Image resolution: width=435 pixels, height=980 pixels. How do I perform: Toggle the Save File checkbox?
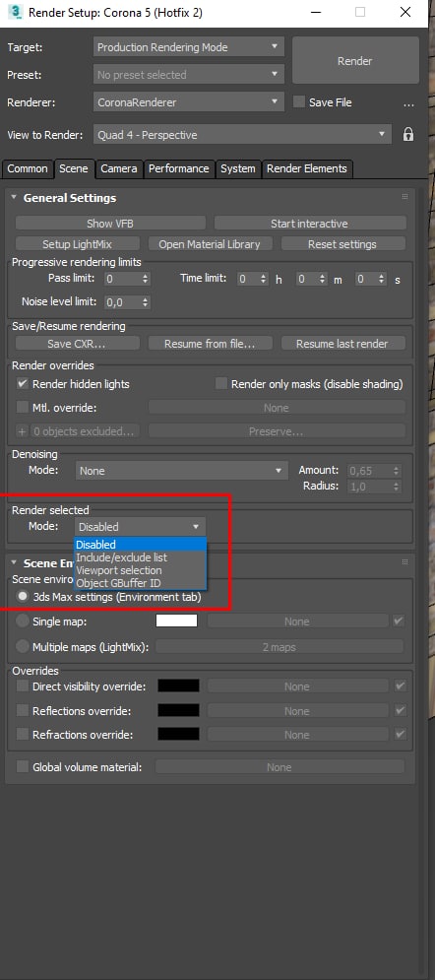coord(299,101)
